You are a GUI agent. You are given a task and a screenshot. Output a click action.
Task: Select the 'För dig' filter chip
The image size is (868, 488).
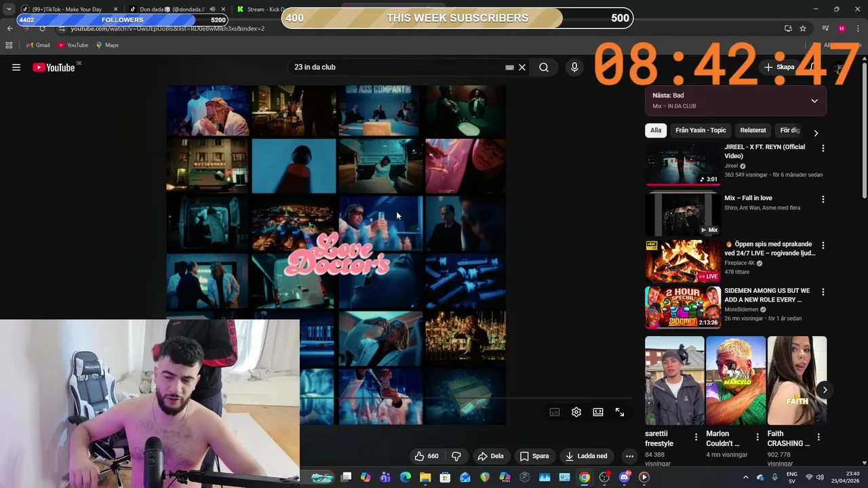coord(789,130)
